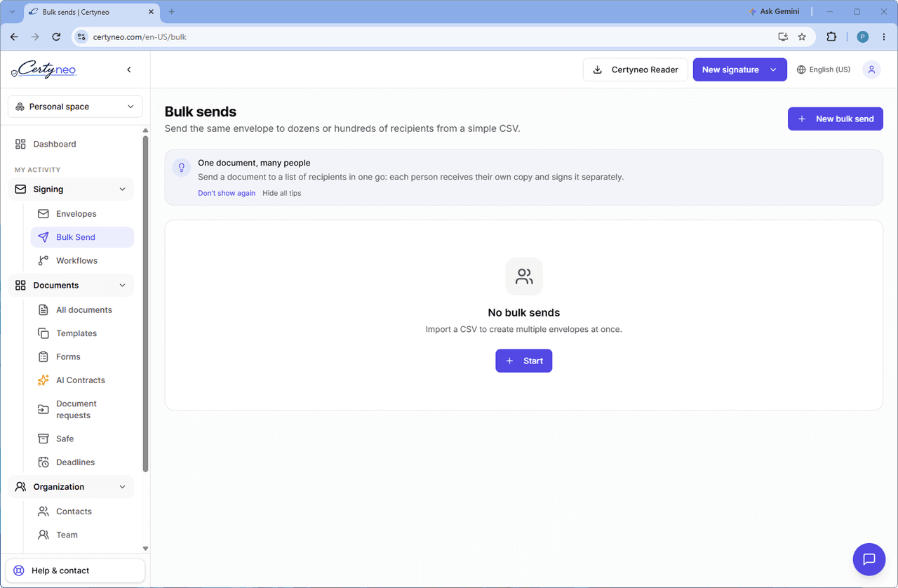Click the install app icon in address bar

tap(783, 36)
